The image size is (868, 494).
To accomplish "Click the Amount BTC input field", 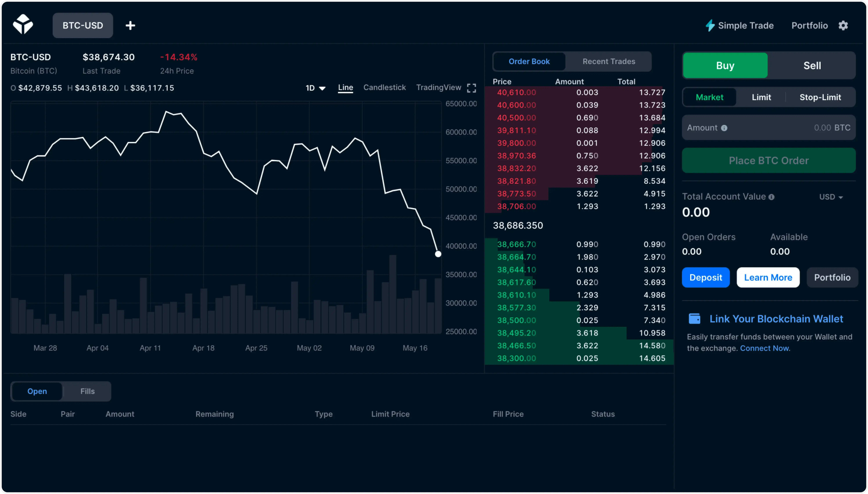I will pos(769,128).
